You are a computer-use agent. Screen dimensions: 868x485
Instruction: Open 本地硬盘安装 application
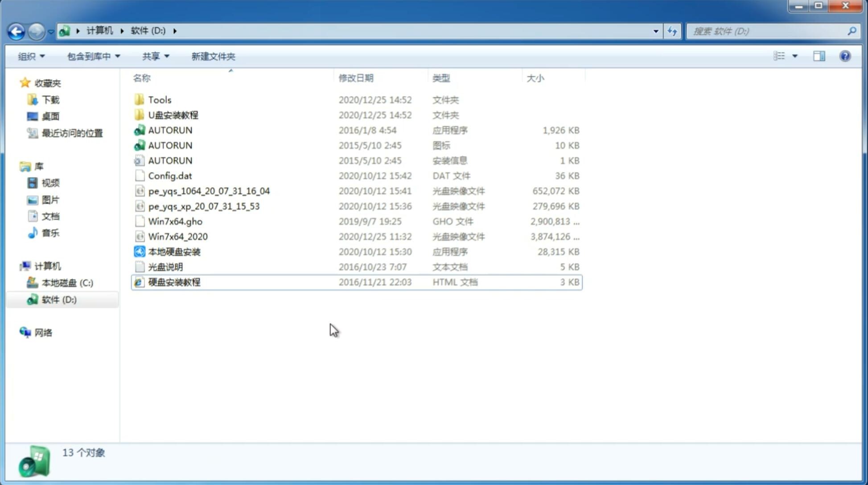(174, 251)
